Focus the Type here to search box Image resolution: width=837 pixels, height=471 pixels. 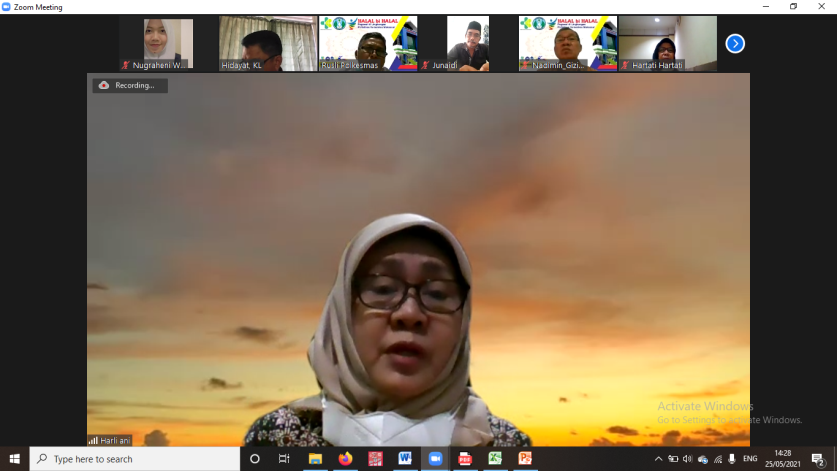[135, 459]
